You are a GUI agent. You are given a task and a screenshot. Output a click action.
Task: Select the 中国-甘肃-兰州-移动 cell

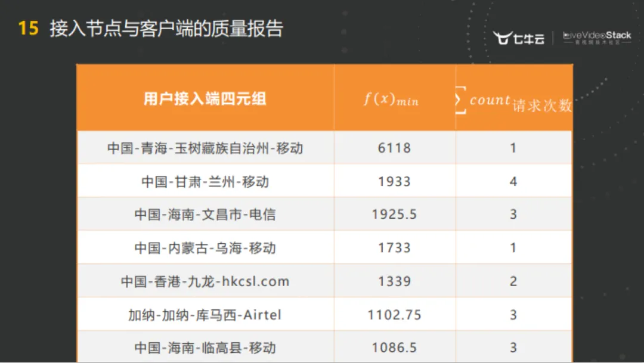205,181
